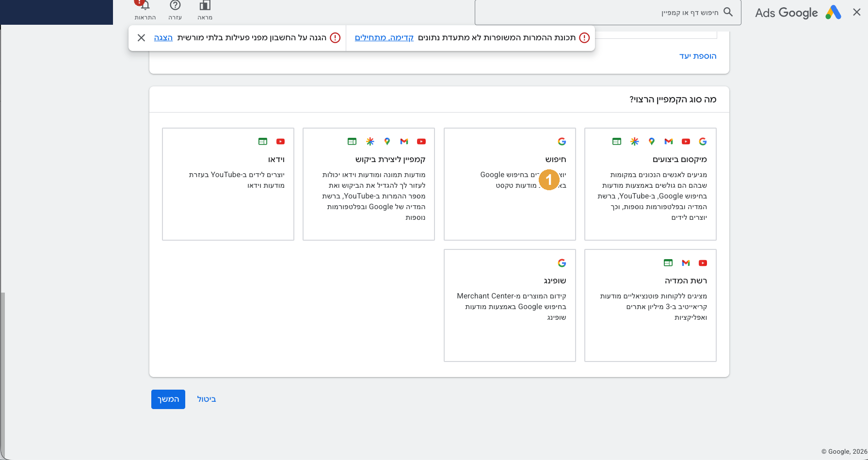Click display icon in רשת המדיה card
This screenshot has height=460, width=868.
[668, 263]
